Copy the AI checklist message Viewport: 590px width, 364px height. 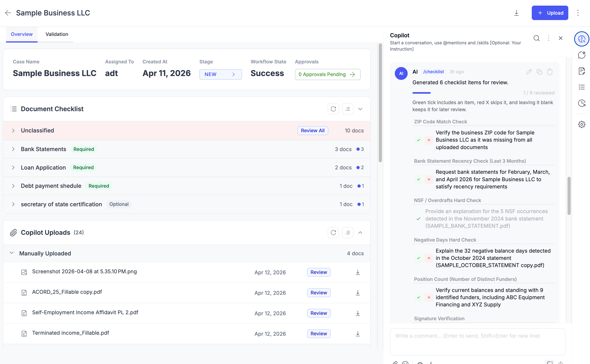(539, 72)
